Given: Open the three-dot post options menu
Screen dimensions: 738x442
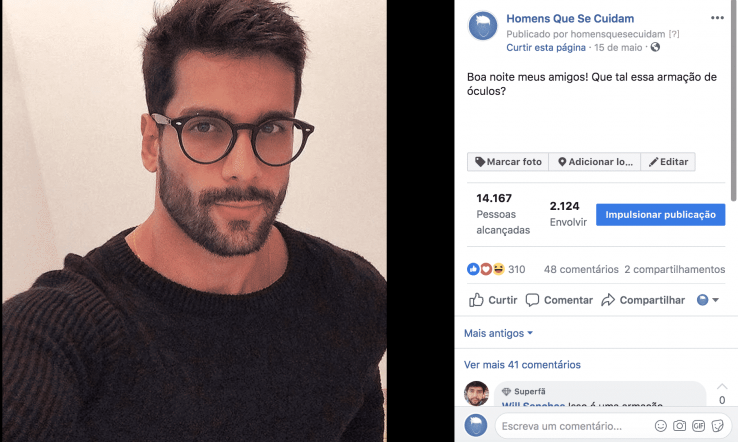Looking at the screenshot, I should [717, 18].
